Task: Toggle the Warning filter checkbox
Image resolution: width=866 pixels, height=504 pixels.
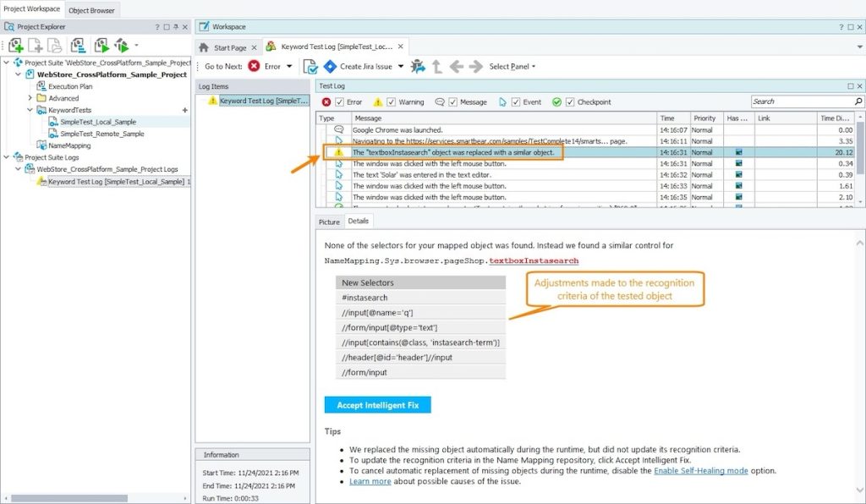Action: 391,102
